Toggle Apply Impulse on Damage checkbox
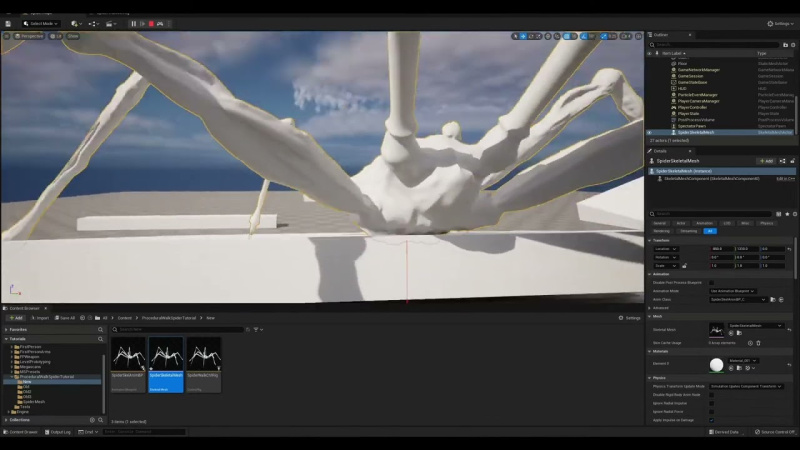This screenshot has height=450, width=800. (711, 419)
